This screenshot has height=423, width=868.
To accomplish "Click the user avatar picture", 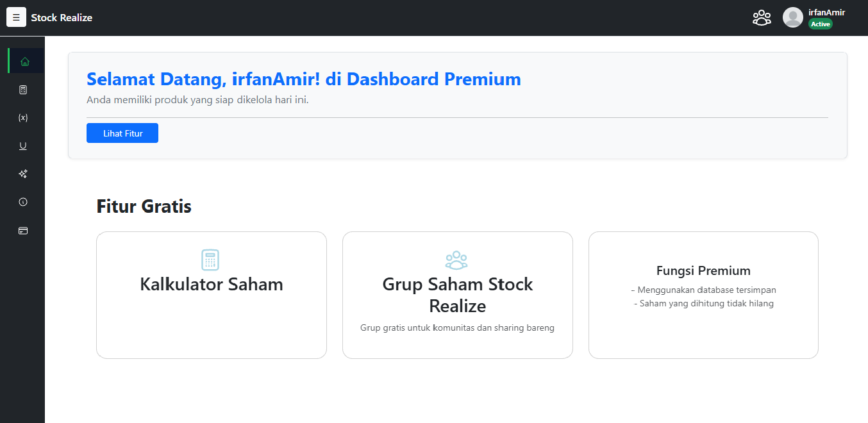I will click(793, 18).
